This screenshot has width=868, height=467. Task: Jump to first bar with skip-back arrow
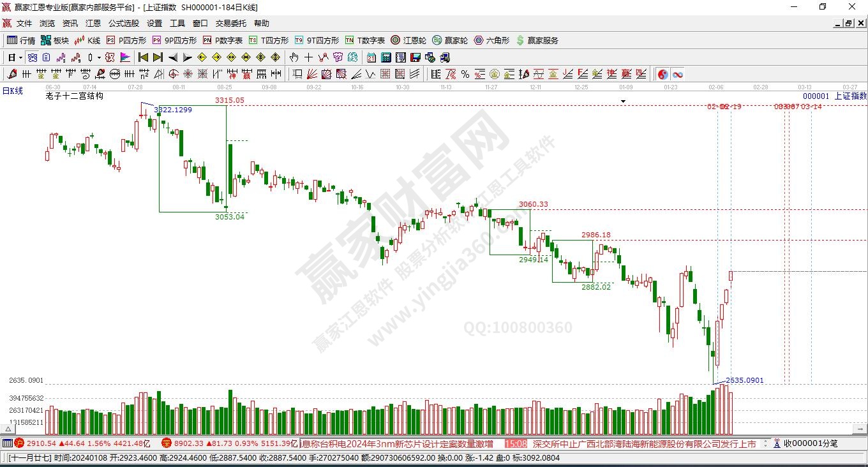(143, 57)
